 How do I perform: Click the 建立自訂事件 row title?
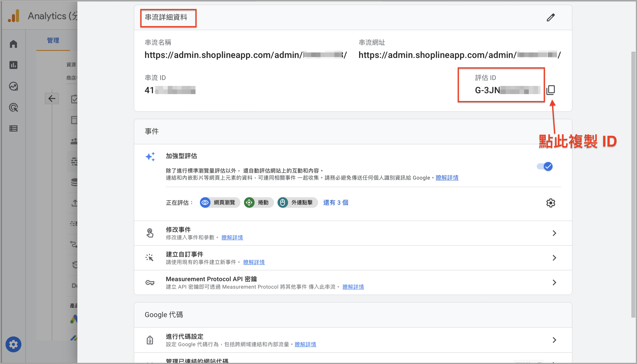pyautogui.click(x=185, y=254)
